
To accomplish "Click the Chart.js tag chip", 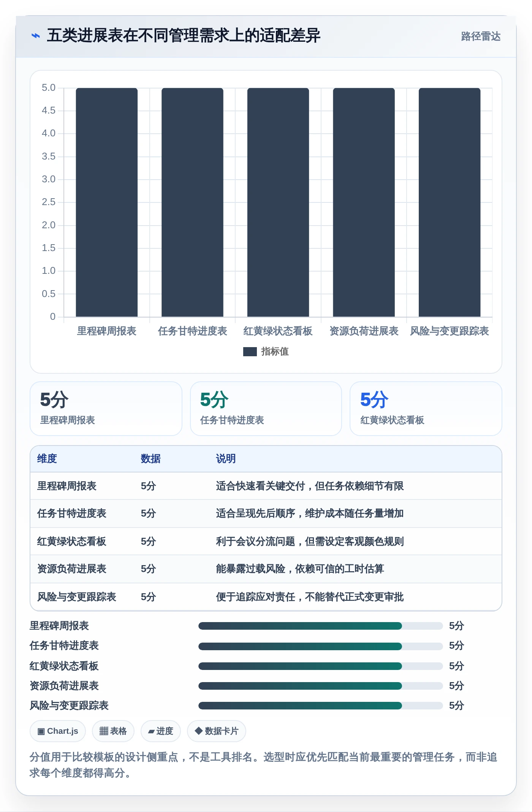I will [58, 731].
